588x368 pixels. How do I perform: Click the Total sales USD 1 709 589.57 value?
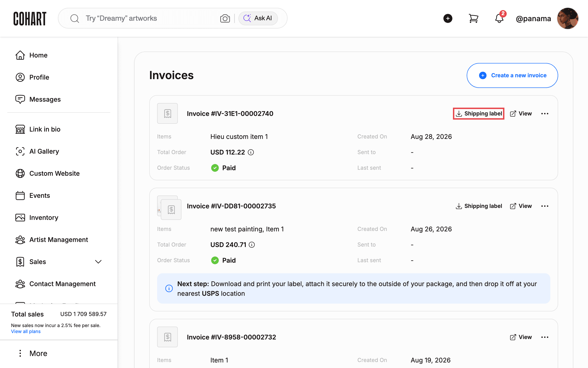[x=83, y=314]
